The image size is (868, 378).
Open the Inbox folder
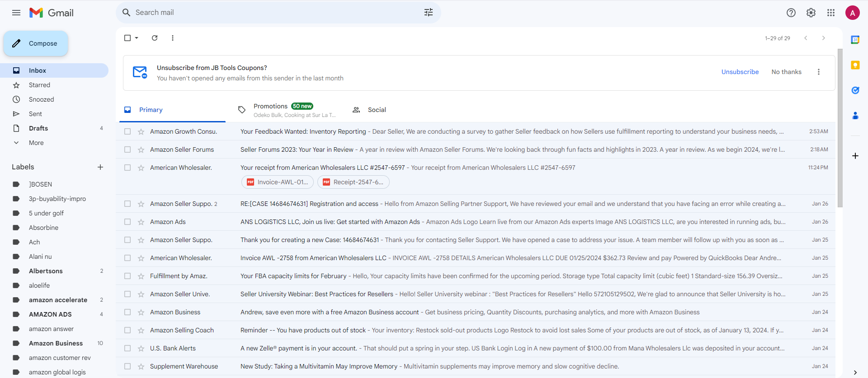pyautogui.click(x=54, y=70)
